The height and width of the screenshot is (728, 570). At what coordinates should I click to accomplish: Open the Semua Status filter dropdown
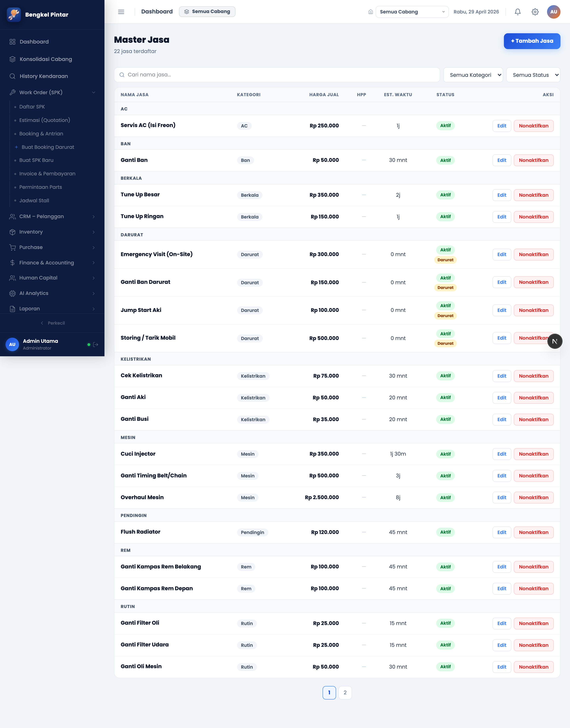click(533, 75)
